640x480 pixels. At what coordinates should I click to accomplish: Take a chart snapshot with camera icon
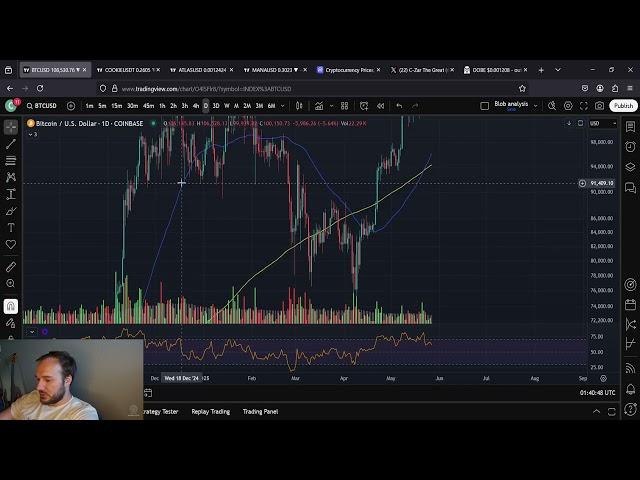(599, 105)
